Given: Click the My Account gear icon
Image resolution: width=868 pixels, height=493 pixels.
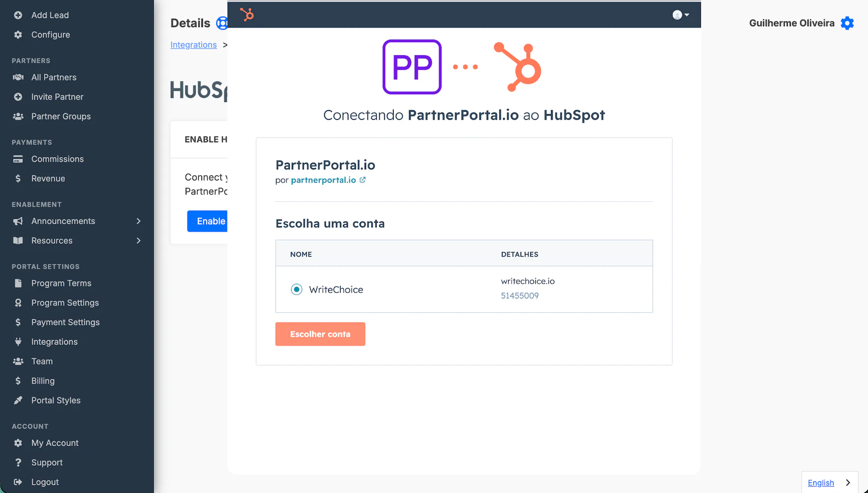Looking at the screenshot, I should [x=18, y=443].
